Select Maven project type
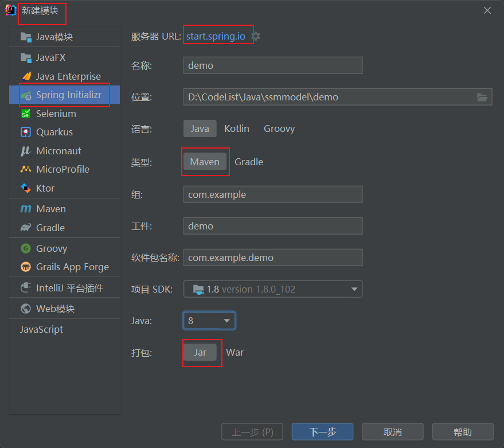The width and height of the screenshot is (504, 448). point(205,162)
